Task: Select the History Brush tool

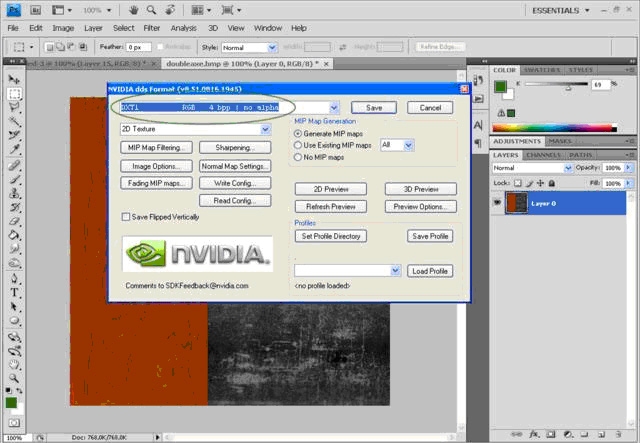Action: (14, 207)
